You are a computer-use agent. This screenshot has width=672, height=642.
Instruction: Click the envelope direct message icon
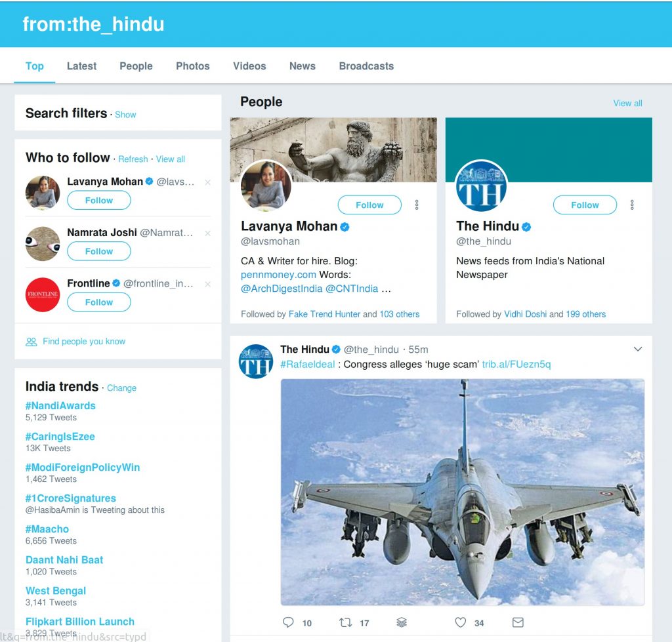click(x=518, y=622)
